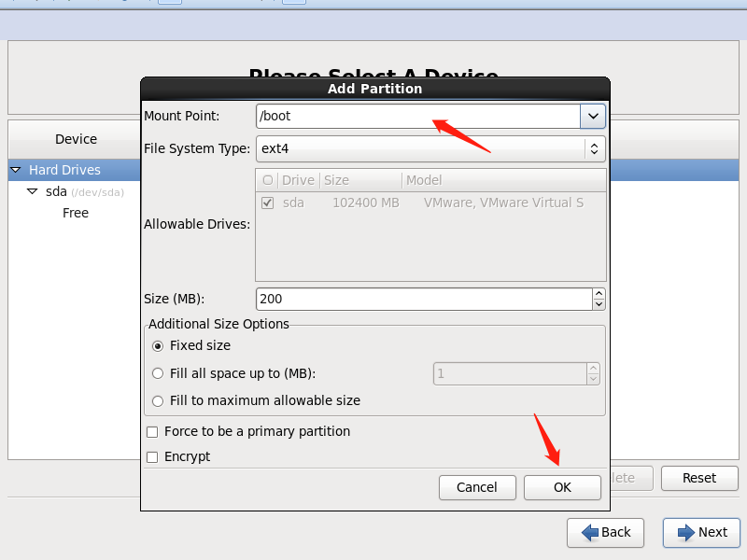
Task: Click the Fill all space value field
Action: [510, 374]
